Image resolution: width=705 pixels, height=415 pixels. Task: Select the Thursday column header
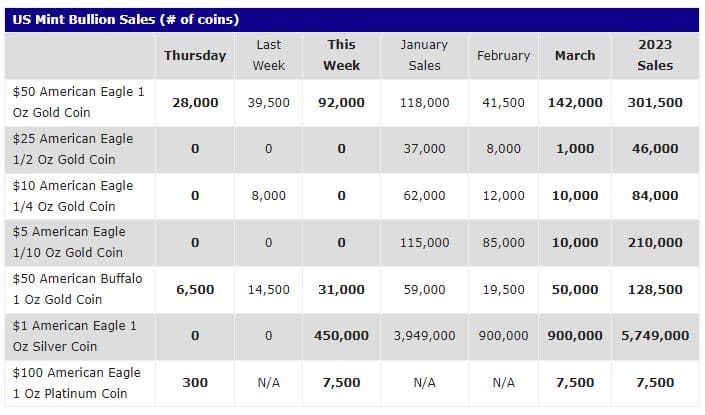pos(195,56)
